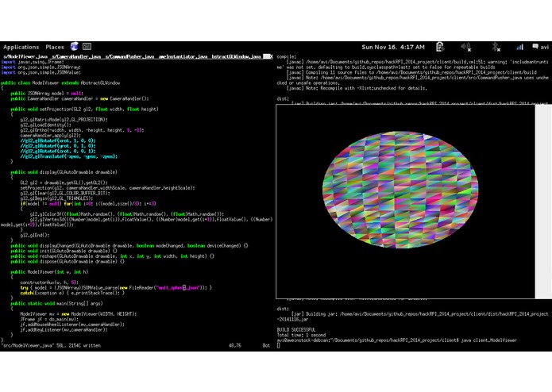
Task: Click the muted volume icon
Action: (465, 47)
